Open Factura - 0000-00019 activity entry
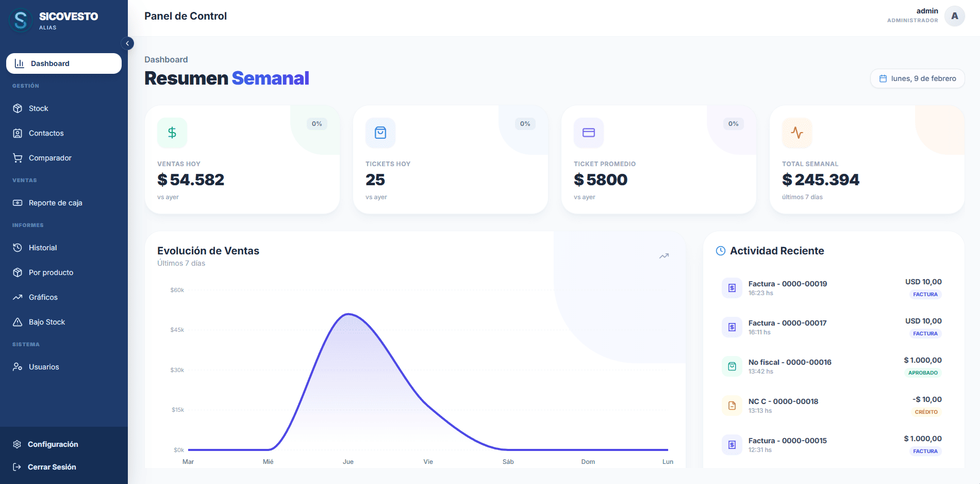This screenshot has height=484, width=980. pyautogui.click(x=832, y=288)
